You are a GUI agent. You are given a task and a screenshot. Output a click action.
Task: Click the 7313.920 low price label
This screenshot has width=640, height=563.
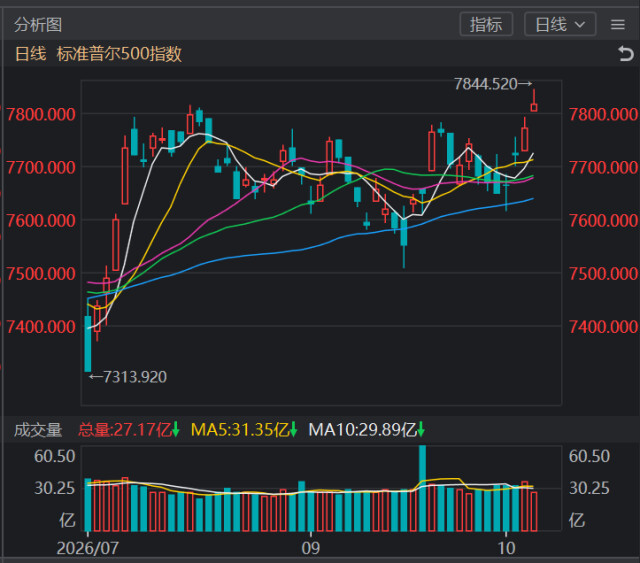pos(135,377)
